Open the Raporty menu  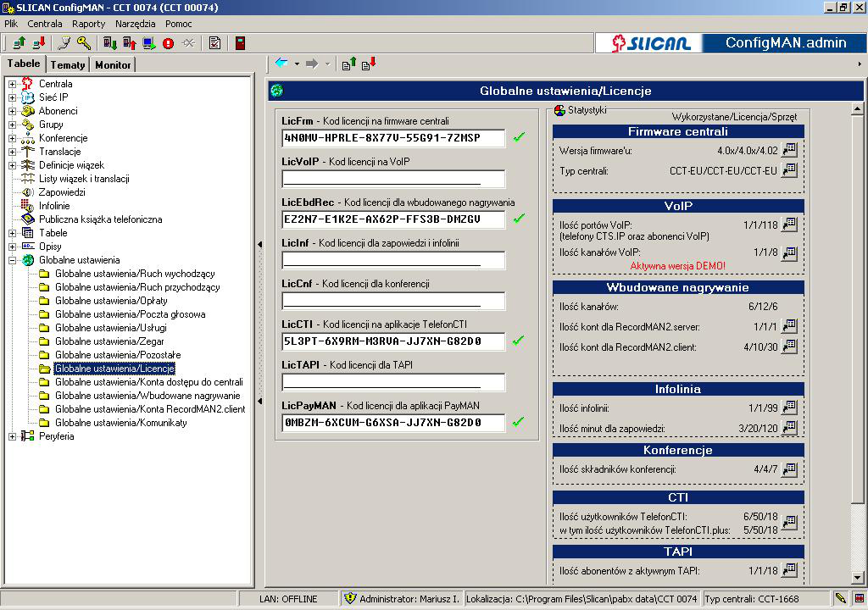[88, 24]
